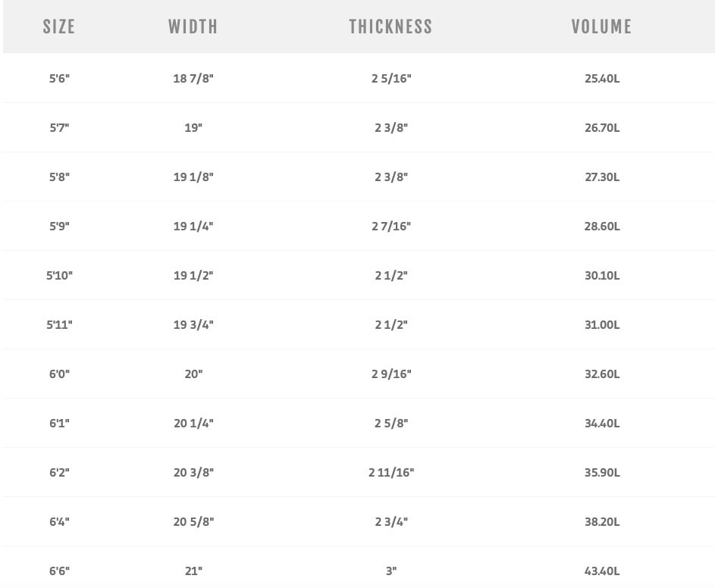Screen dimensions: 715x588
Task: Click the 5'11" size cell
Action: 59,325
